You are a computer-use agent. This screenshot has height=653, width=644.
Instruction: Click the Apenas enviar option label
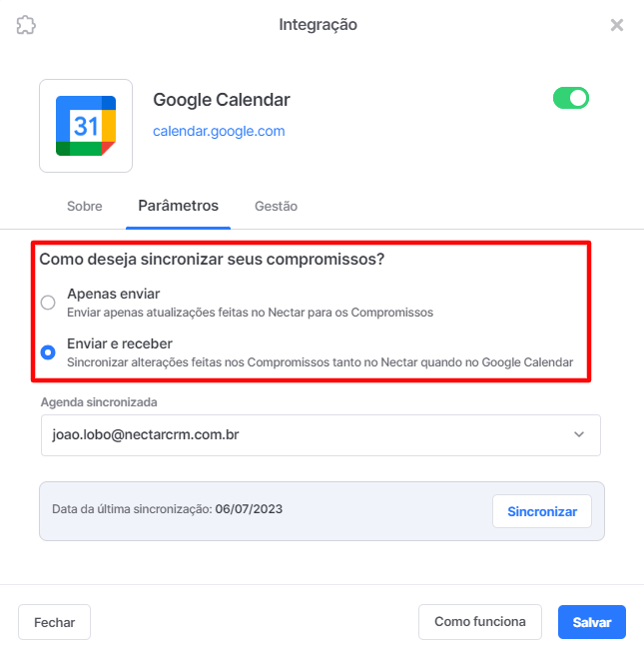point(113,294)
